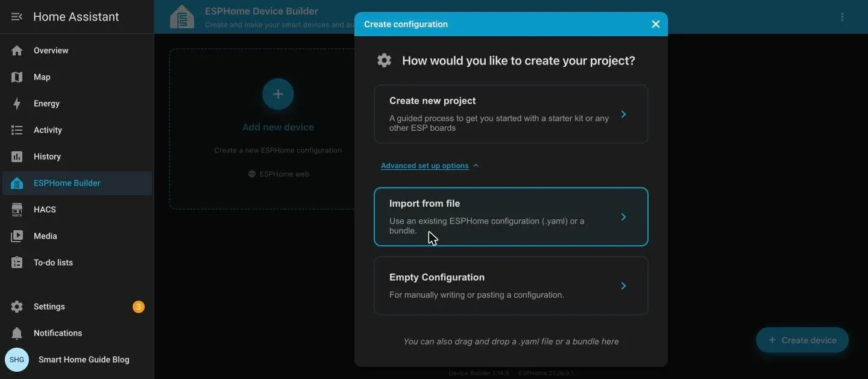Click the Settings notification badge 3

pos(139,307)
